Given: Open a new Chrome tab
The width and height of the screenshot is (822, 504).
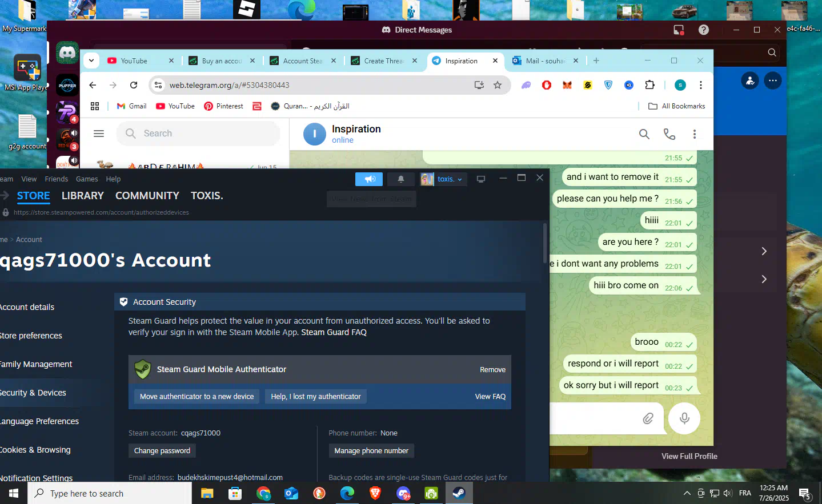Looking at the screenshot, I should pos(596,61).
